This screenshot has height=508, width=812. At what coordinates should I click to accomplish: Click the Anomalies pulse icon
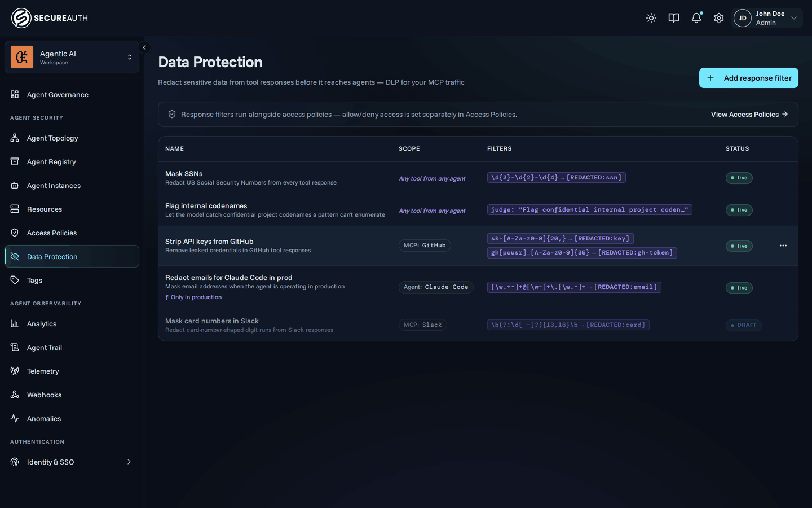pos(15,418)
